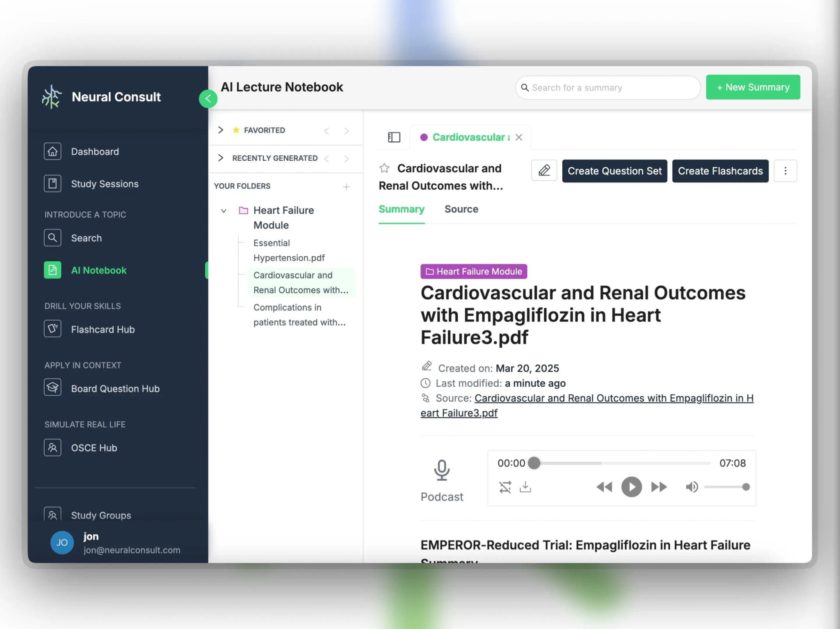Click the Podcast microphone icon
The width and height of the screenshot is (840, 629).
442,469
